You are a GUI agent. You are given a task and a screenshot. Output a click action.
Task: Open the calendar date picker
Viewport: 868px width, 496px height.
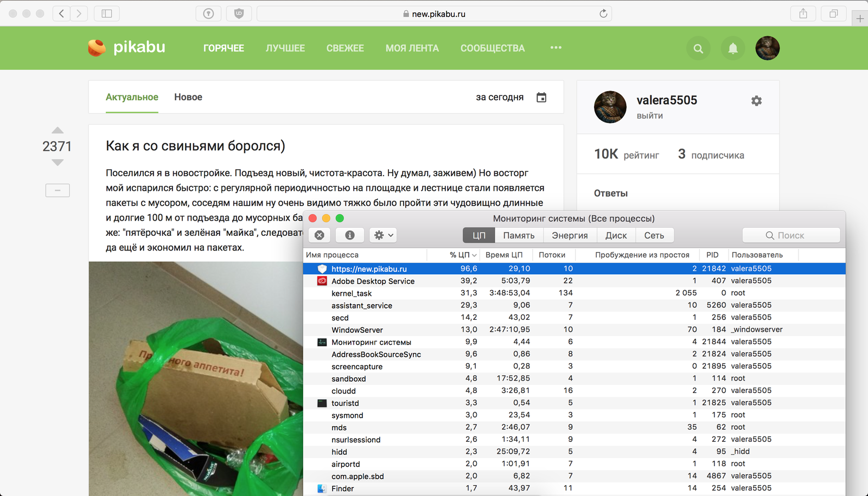(541, 98)
